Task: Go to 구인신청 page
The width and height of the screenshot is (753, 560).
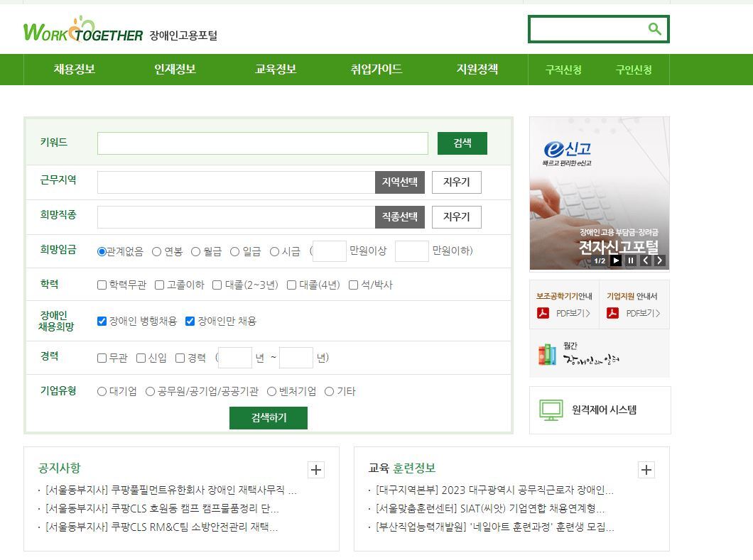Action: [634, 70]
